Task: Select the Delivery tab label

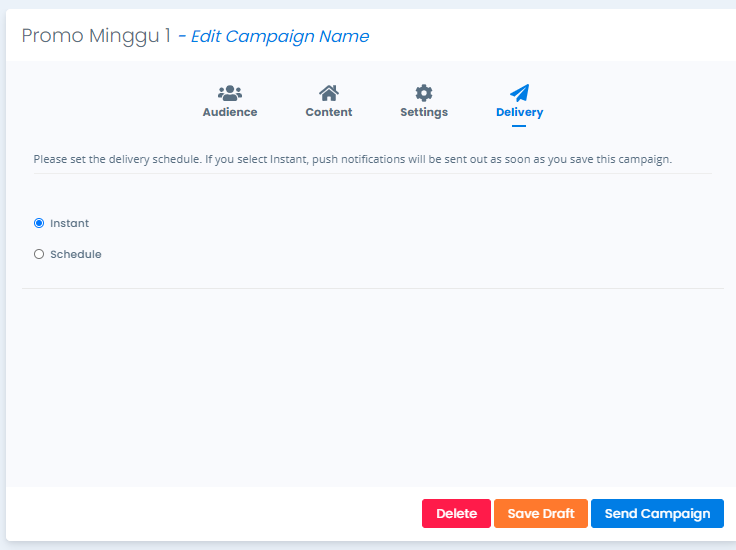Action: coord(519,113)
